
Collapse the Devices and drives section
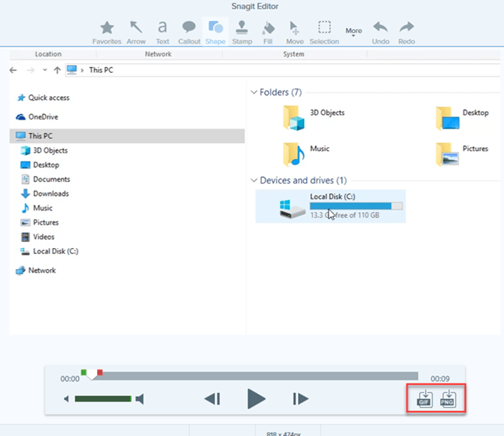click(254, 180)
